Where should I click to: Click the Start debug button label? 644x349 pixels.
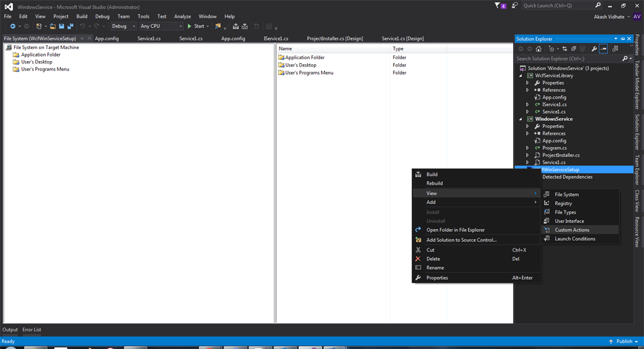[x=199, y=26]
